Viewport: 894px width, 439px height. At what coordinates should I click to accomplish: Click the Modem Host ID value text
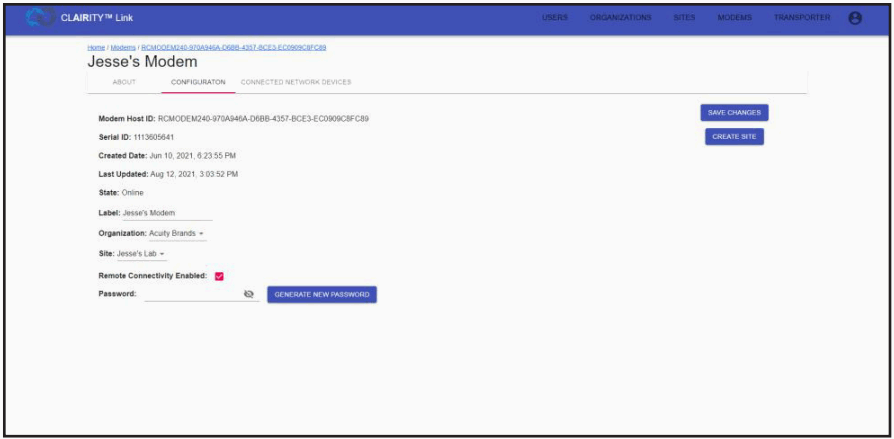point(263,119)
